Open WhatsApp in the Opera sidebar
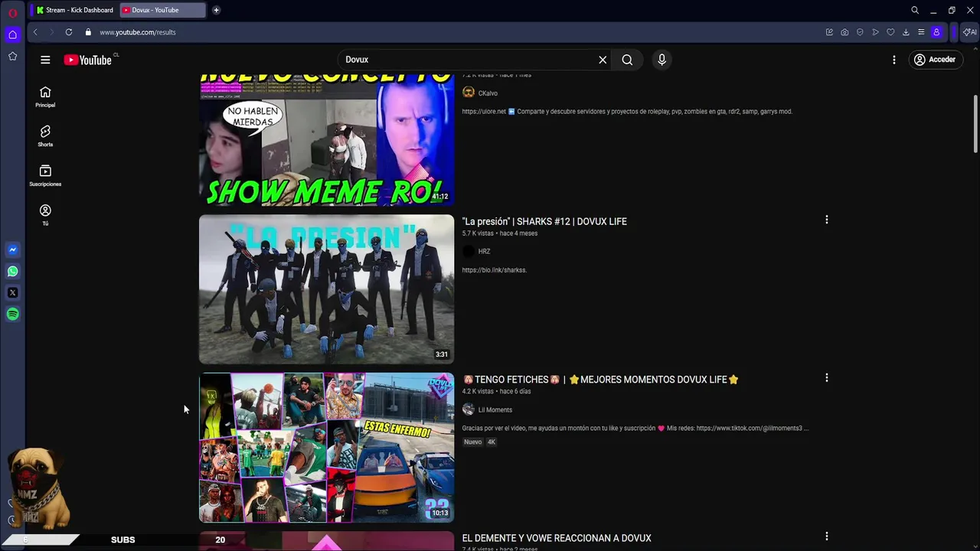Screen dimensions: 980x551 (x=12, y=271)
